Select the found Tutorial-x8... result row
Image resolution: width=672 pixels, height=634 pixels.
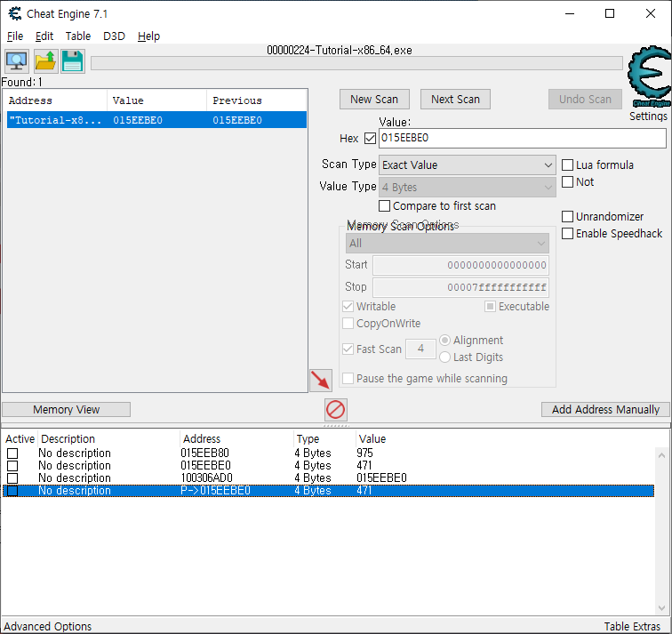(x=156, y=120)
